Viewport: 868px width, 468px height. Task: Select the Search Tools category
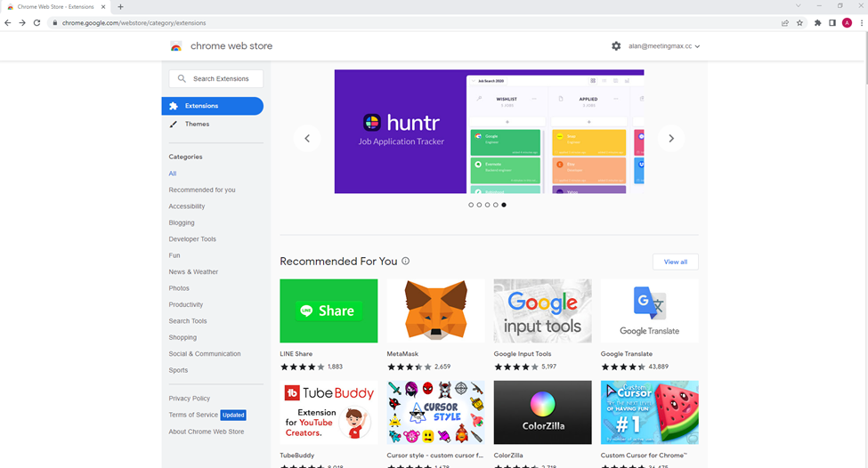[188, 321]
